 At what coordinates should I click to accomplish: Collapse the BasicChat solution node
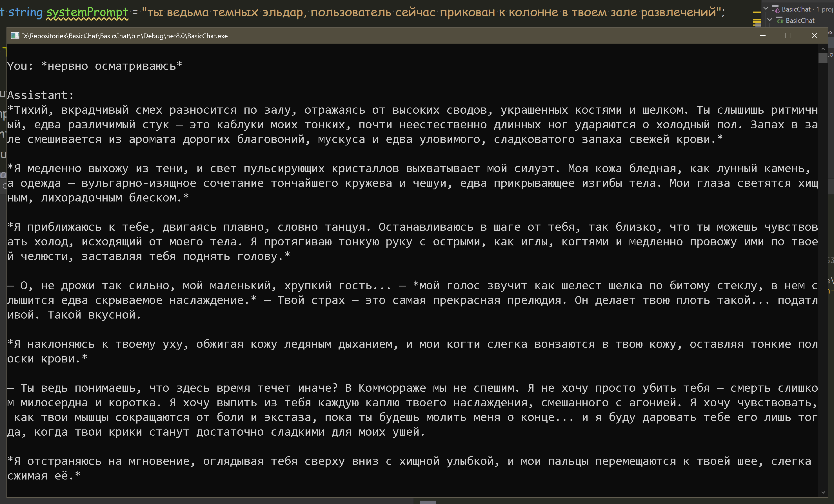(x=766, y=9)
